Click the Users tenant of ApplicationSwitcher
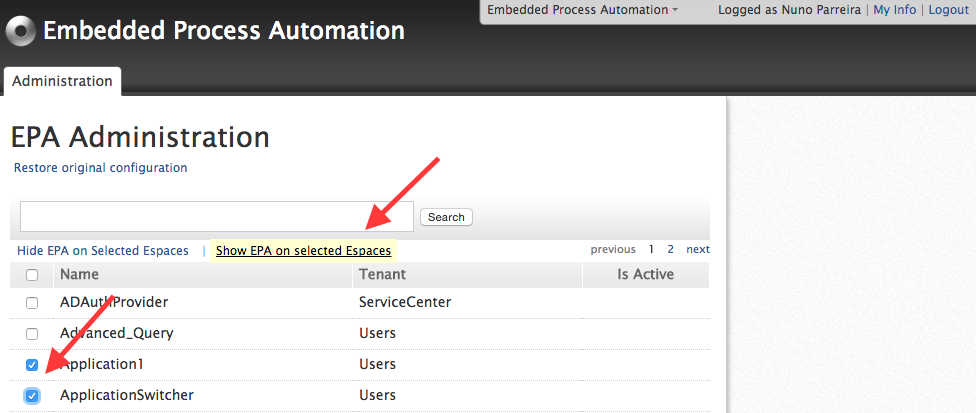The image size is (976, 413). 377,395
